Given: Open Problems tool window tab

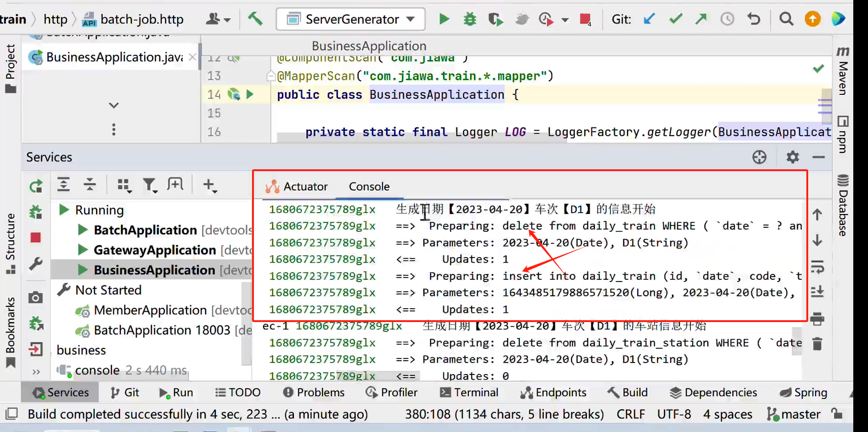Looking at the screenshot, I should coord(314,392).
